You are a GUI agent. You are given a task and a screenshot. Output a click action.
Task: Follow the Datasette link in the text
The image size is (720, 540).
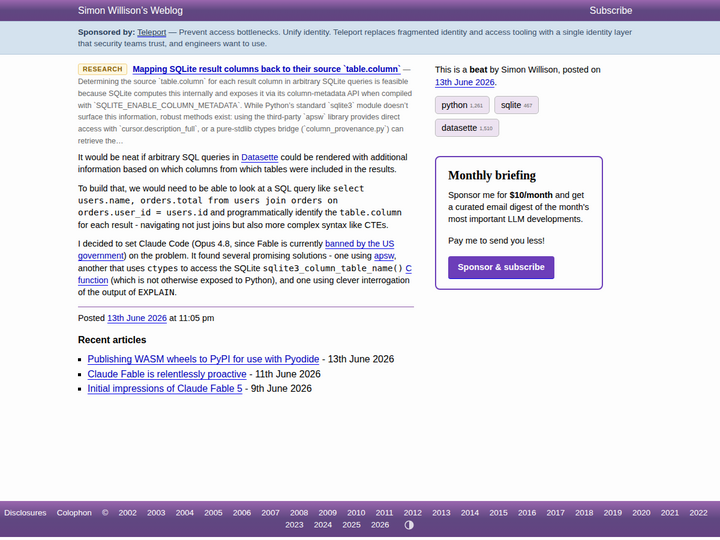point(259,157)
